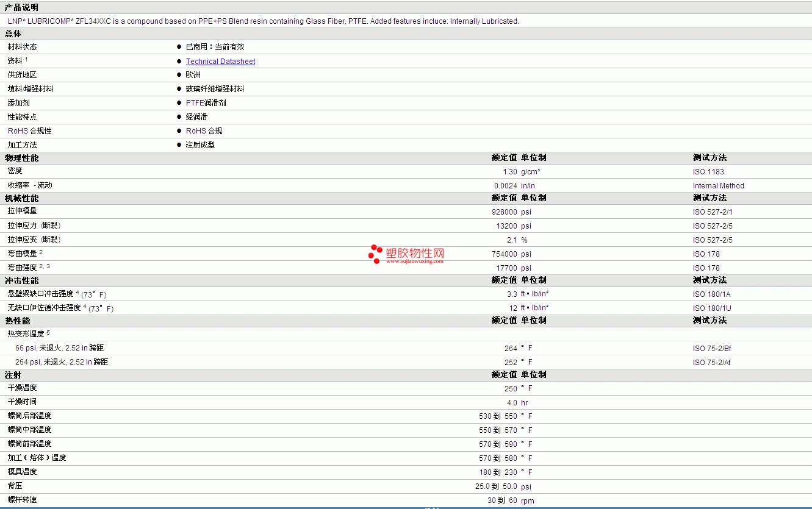Viewport: 812px width, 509px height.
Task: Click the 背压 row label
Action: point(15,486)
